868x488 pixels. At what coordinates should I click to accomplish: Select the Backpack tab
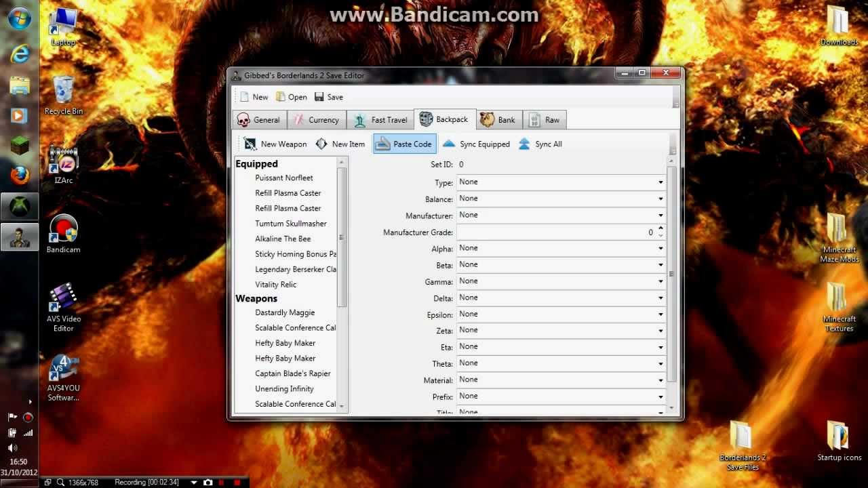pos(445,119)
